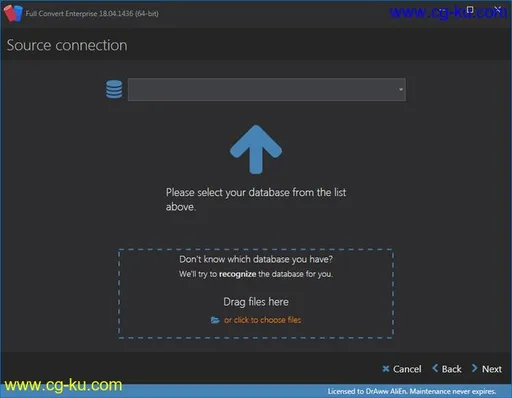Click the license status bar text
512x398 pixels.
tap(412, 391)
